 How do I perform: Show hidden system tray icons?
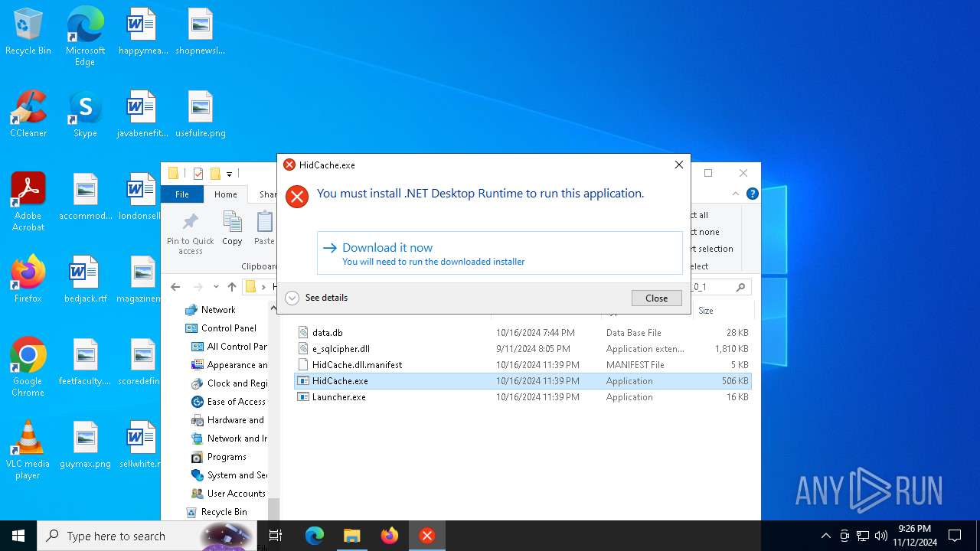point(825,536)
